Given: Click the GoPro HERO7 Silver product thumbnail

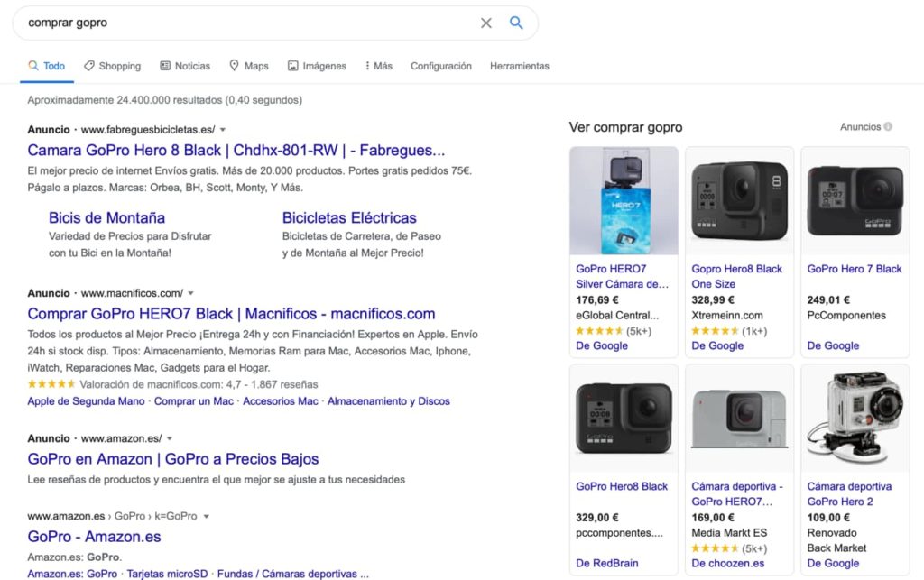Looking at the screenshot, I should click(624, 198).
